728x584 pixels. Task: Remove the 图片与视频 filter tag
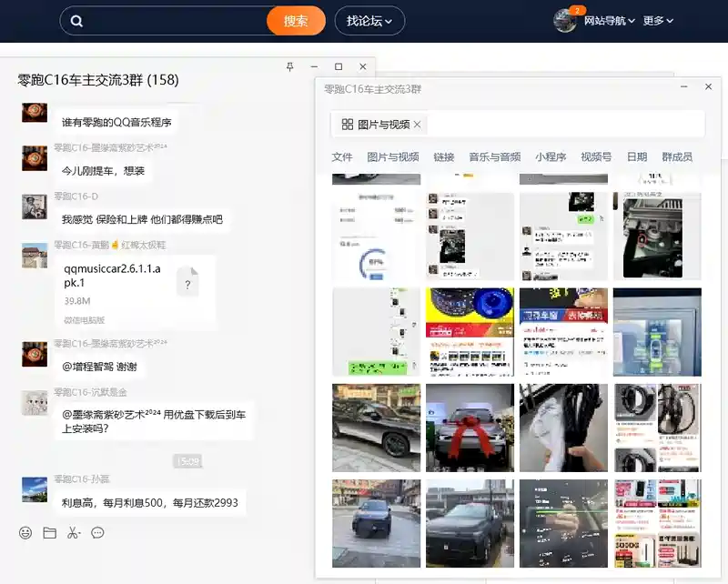[x=418, y=125]
